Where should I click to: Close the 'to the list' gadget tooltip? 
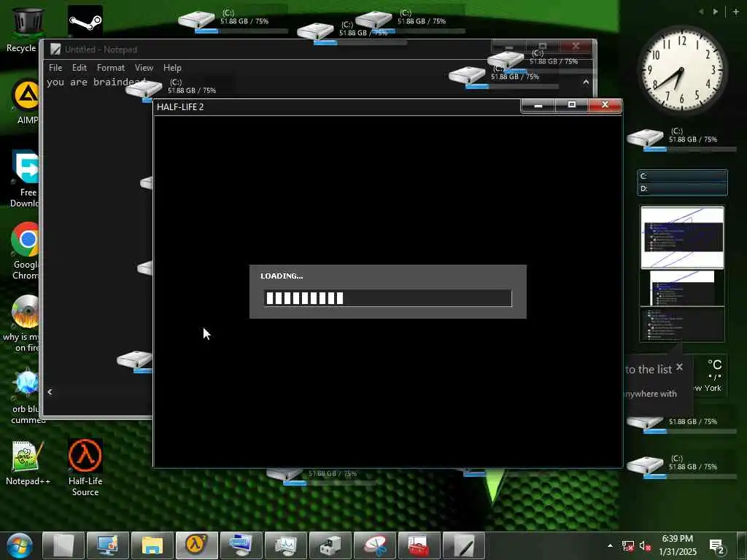click(x=679, y=367)
